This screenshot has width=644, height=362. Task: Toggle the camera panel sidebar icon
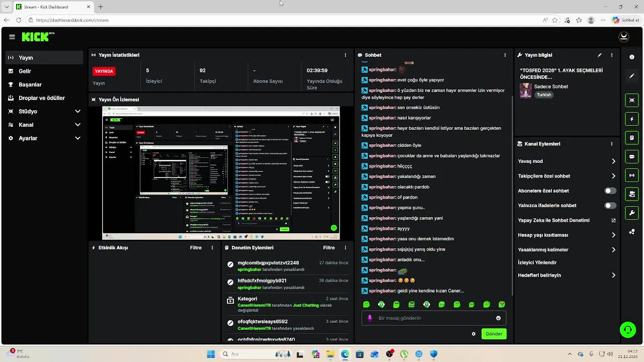coord(632,194)
